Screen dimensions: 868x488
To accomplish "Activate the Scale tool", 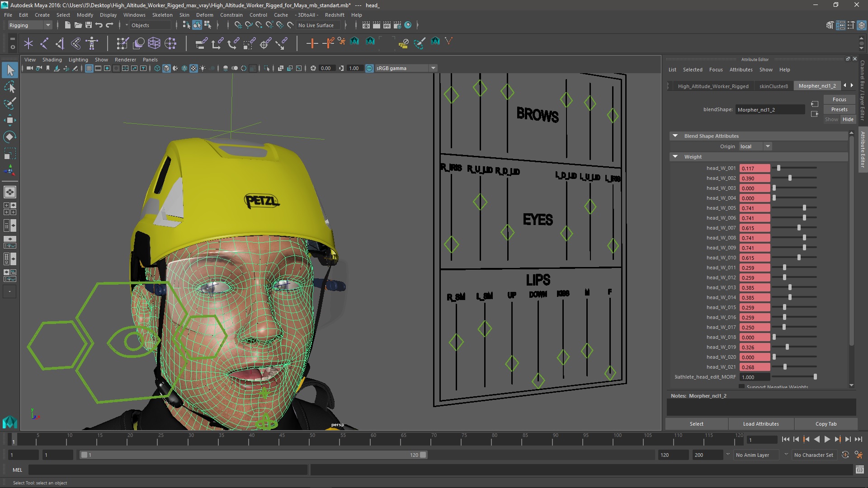I will [x=10, y=154].
